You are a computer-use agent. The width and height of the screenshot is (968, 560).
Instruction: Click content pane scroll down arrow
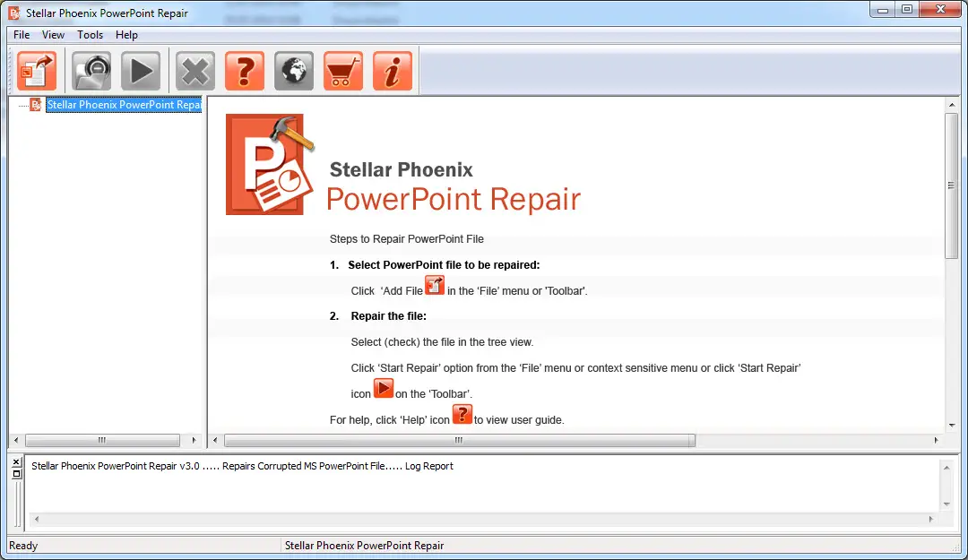click(x=952, y=426)
